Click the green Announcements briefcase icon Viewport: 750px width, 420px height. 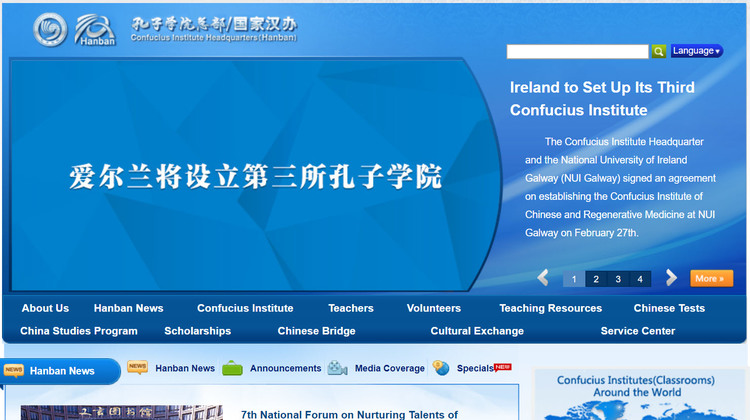pos(232,368)
